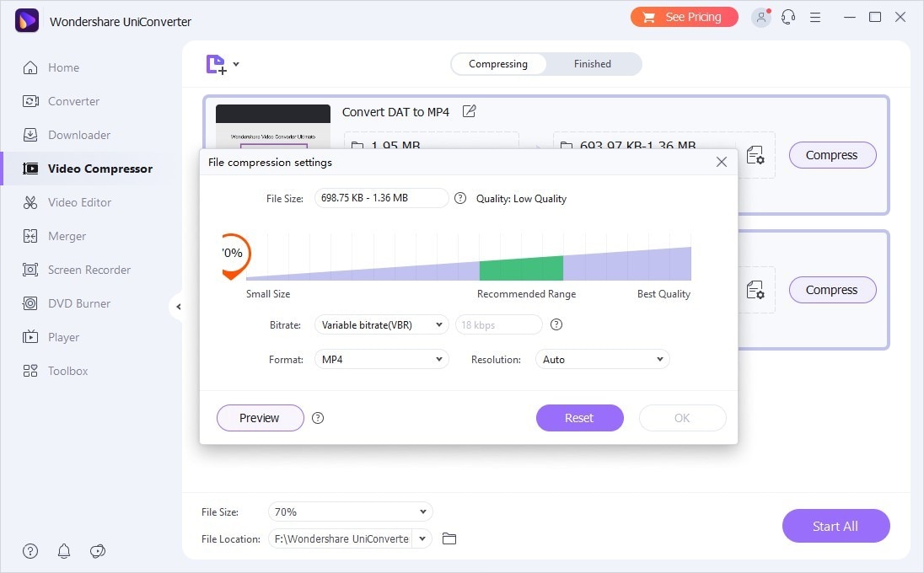Viewport: 924px width, 573px height.
Task: Open the customer support headset icon
Action: pyautogui.click(x=788, y=17)
